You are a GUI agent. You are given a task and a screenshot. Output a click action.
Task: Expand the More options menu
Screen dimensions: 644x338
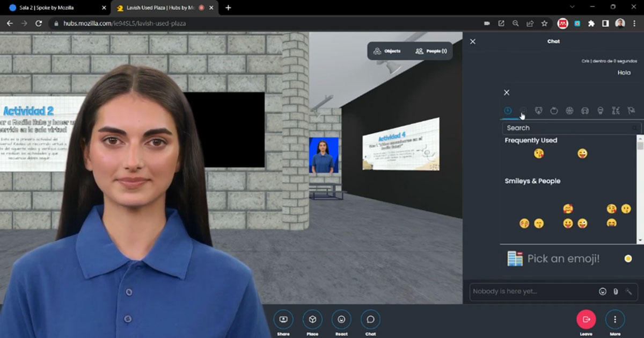point(615,319)
